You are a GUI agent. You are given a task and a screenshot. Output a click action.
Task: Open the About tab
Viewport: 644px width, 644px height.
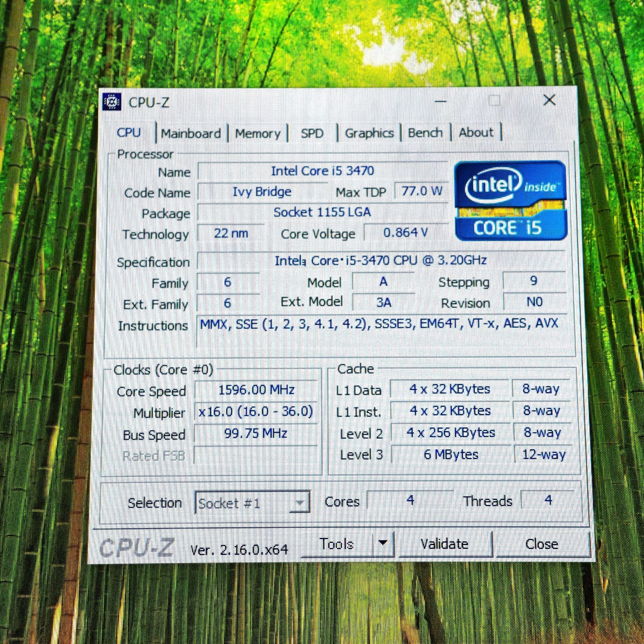pos(476,132)
